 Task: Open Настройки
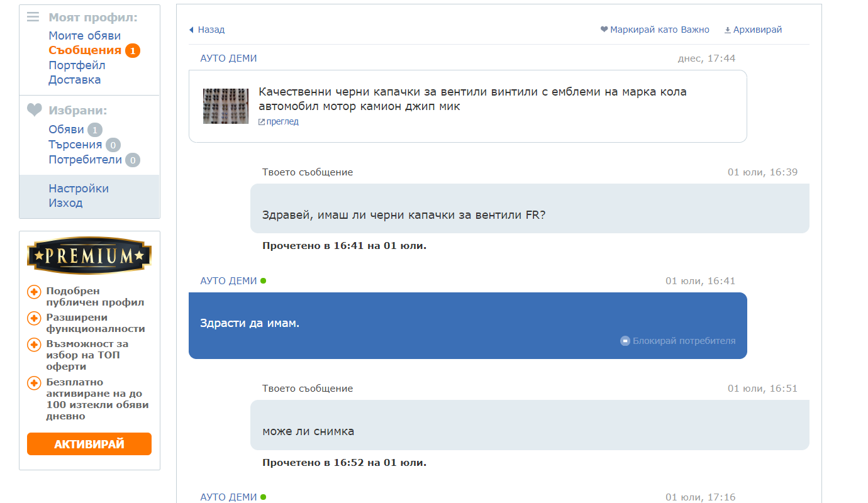point(79,189)
